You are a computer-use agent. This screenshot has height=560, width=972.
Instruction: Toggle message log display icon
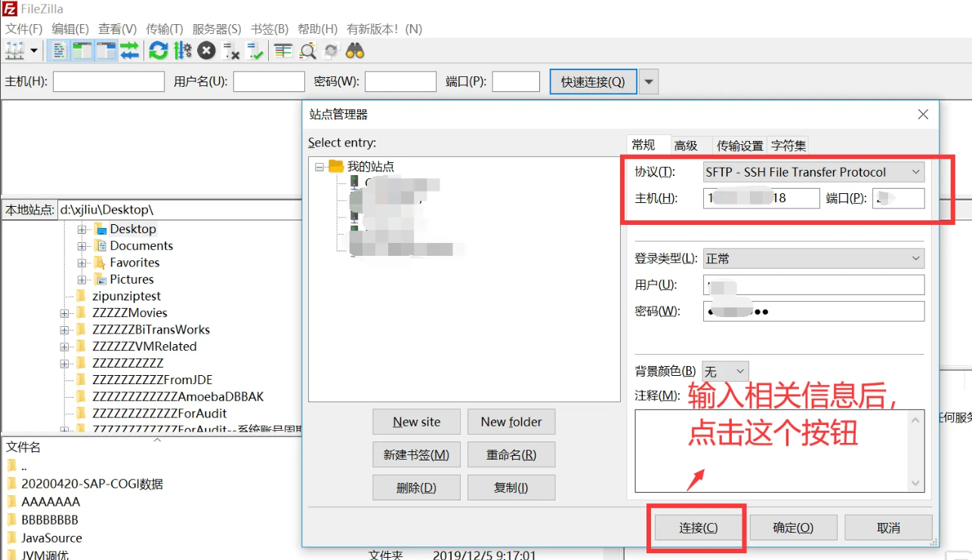[x=59, y=51]
